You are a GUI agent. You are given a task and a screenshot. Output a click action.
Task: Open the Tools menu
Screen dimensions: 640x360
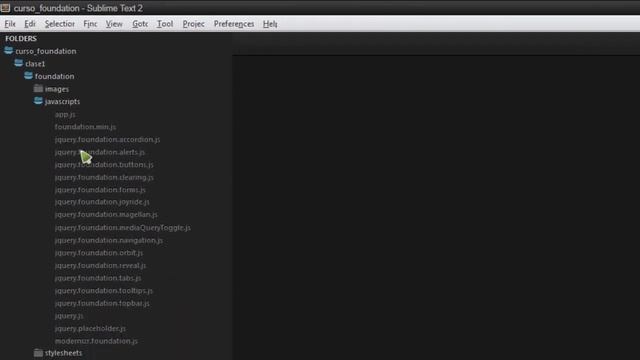pyautogui.click(x=165, y=24)
